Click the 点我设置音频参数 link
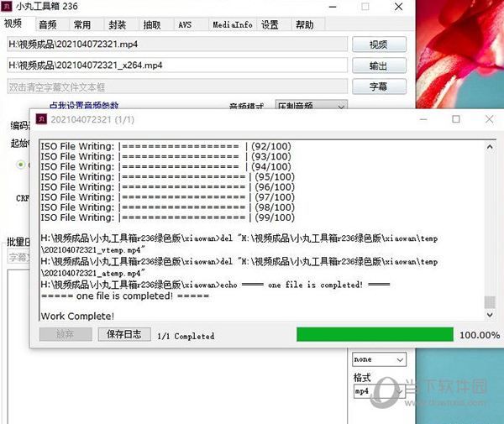The image size is (504, 424). click(x=84, y=105)
